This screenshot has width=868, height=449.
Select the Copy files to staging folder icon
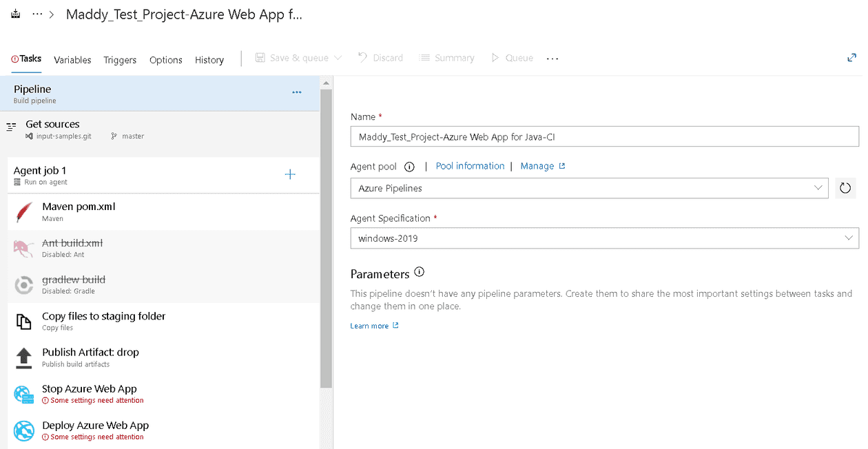point(23,321)
